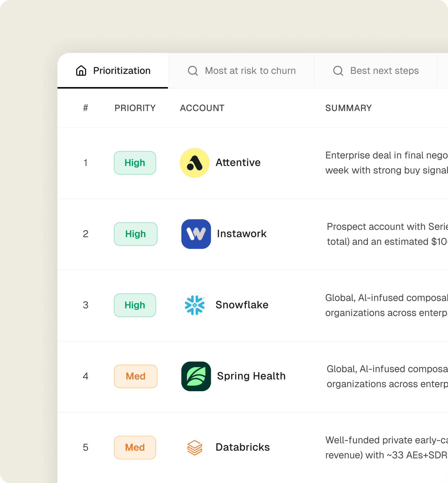Viewport: 448px width, 483px height.
Task: Open the Snowflake summary 'Global, AI-infused'
Action: tap(386, 305)
